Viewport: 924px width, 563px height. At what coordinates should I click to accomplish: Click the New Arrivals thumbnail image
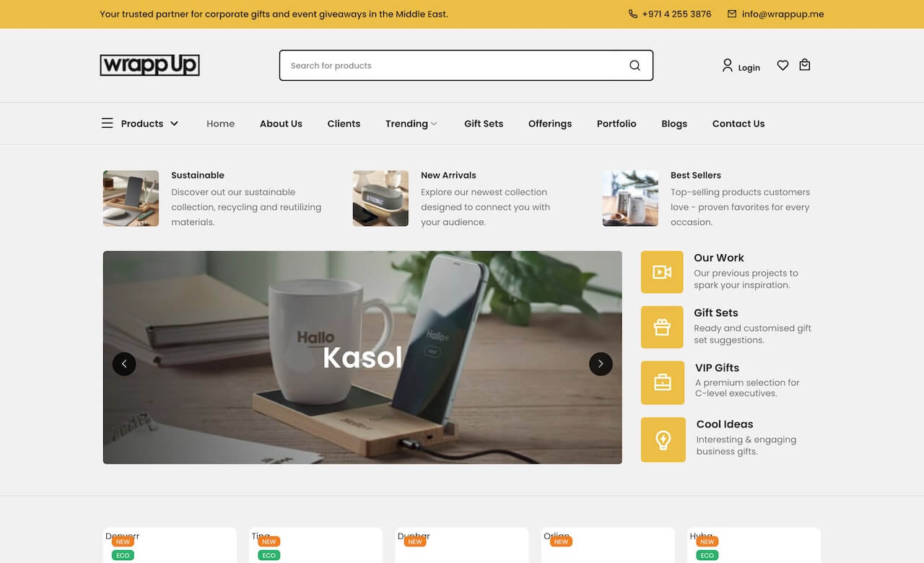point(380,198)
